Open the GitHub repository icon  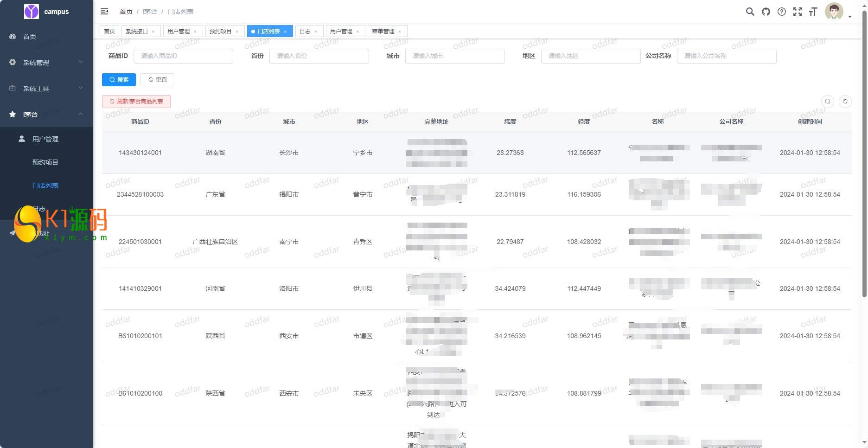[x=766, y=12]
